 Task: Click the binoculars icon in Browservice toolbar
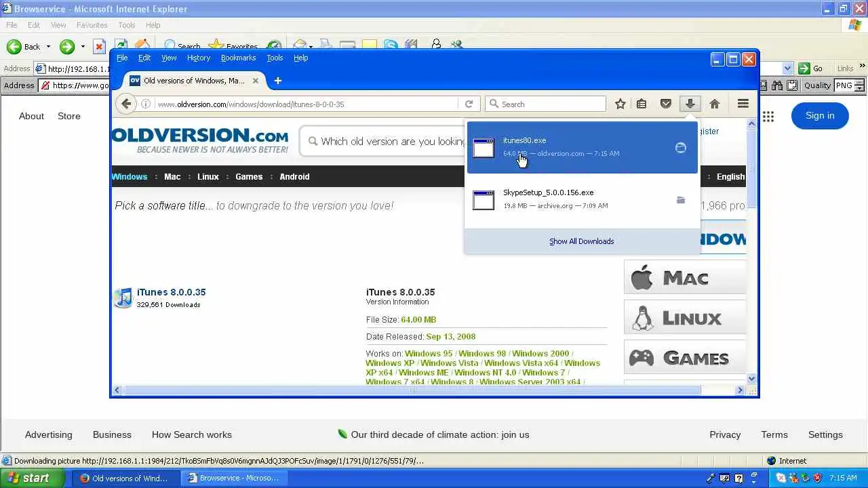pos(777,85)
